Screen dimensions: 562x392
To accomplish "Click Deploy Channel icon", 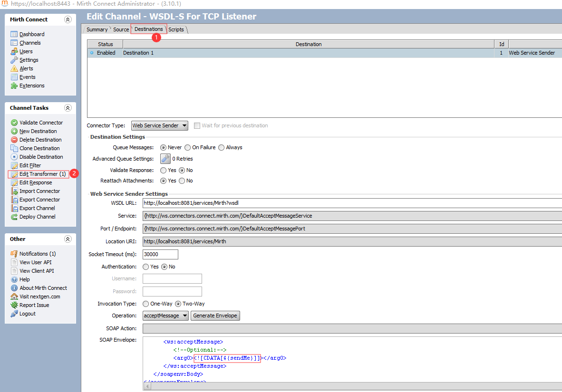I will 14,217.
